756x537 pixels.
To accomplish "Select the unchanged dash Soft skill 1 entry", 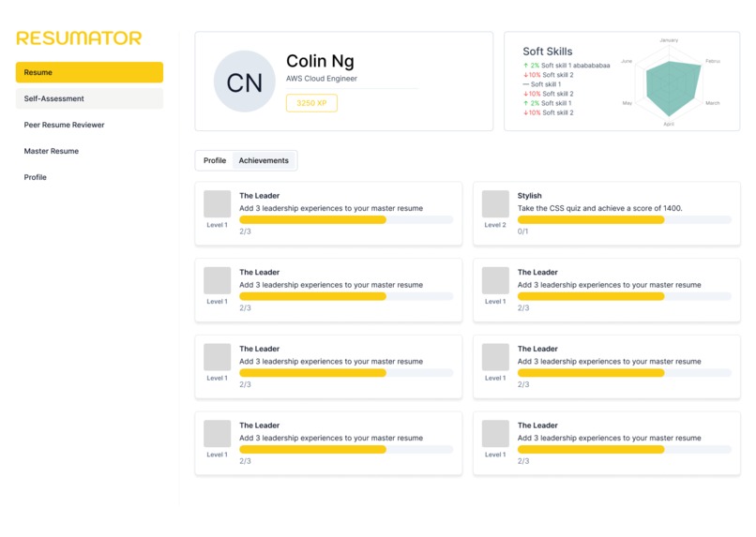I will [x=542, y=84].
